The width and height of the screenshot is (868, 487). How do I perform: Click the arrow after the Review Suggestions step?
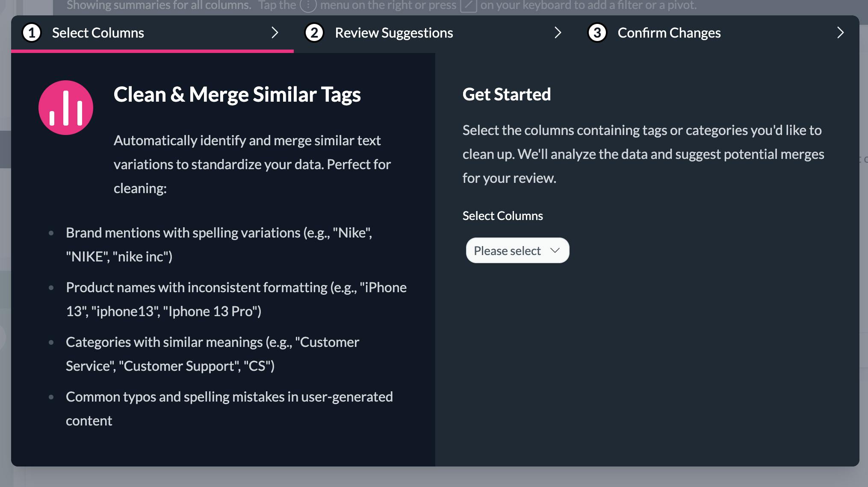pyautogui.click(x=558, y=33)
